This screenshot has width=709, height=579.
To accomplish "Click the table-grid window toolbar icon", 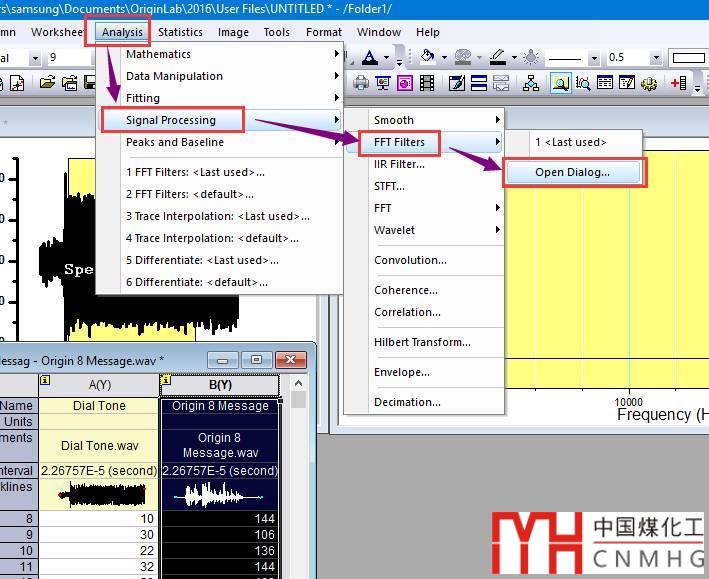I will [x=605, y=84].
